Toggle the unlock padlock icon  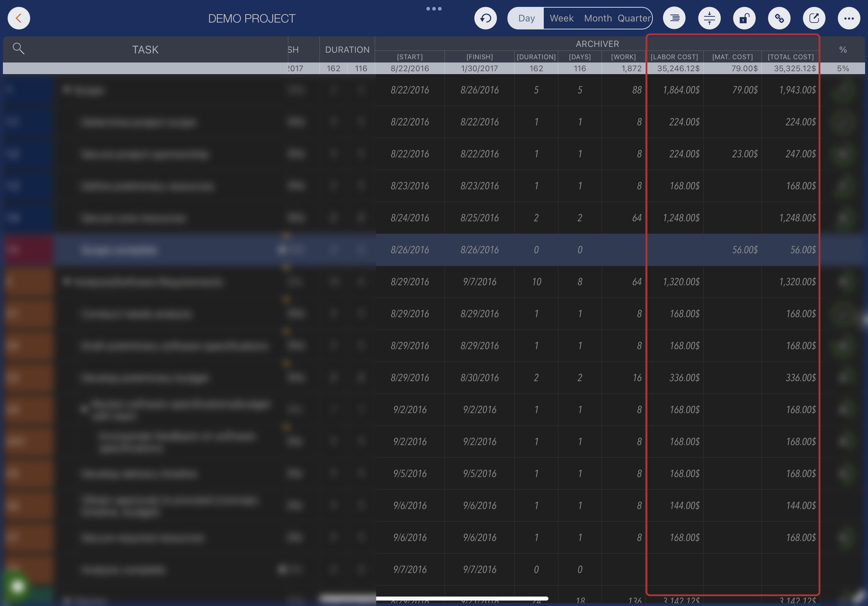point(744,18)
